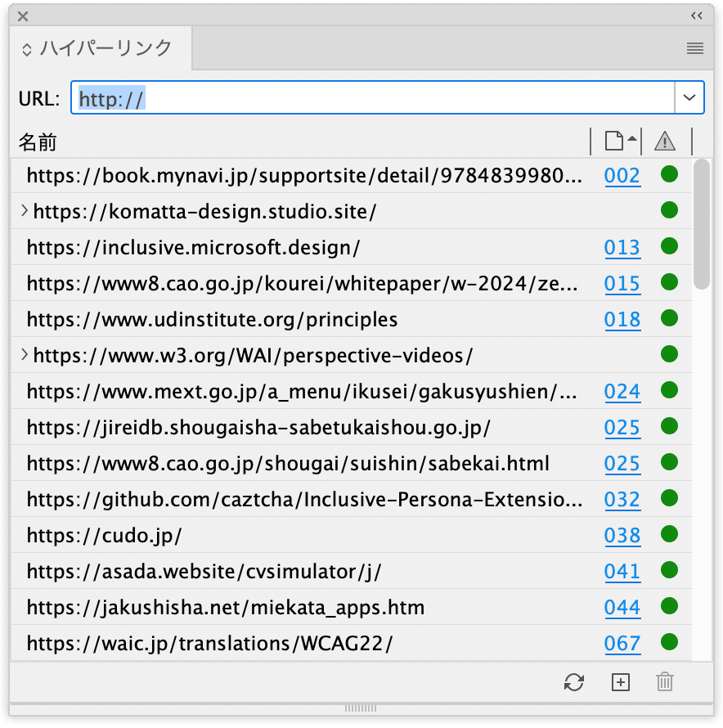Click the green status dot beside cudo.jp
This screenshot has width=723, height=728.
point(669,535)
